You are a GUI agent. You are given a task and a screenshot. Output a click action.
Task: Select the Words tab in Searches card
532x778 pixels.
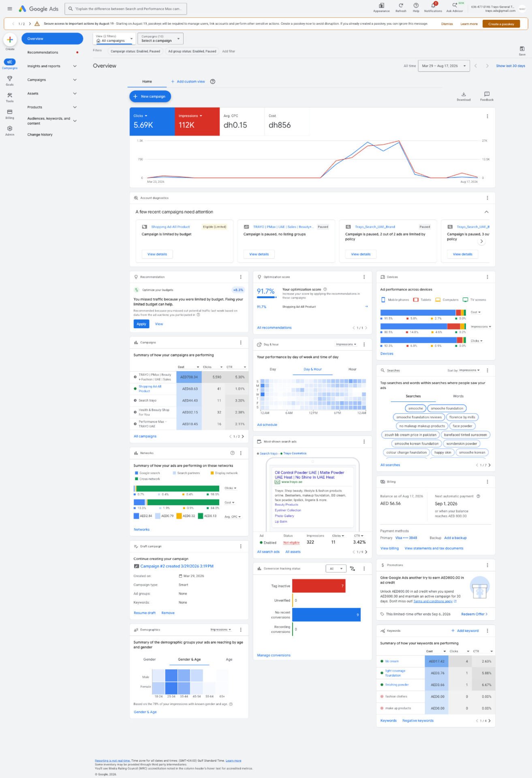458,396
